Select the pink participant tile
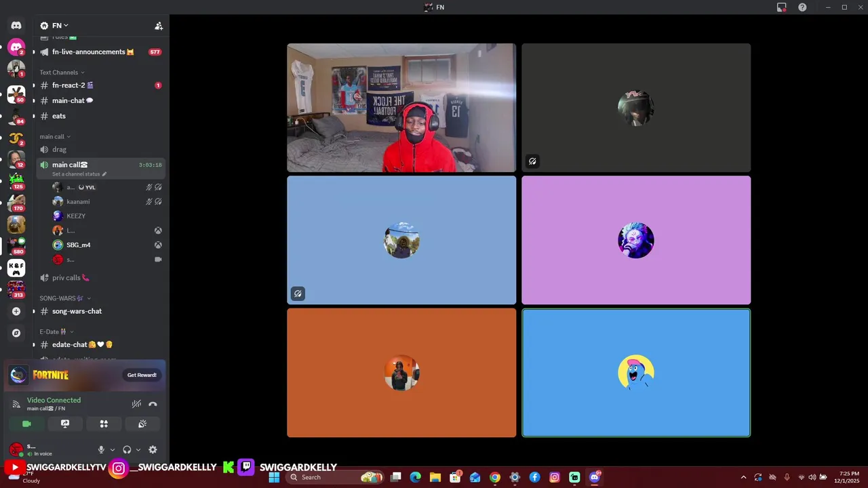Image resolution: width=868 pixels, height=488 pixels. [636, 240]
